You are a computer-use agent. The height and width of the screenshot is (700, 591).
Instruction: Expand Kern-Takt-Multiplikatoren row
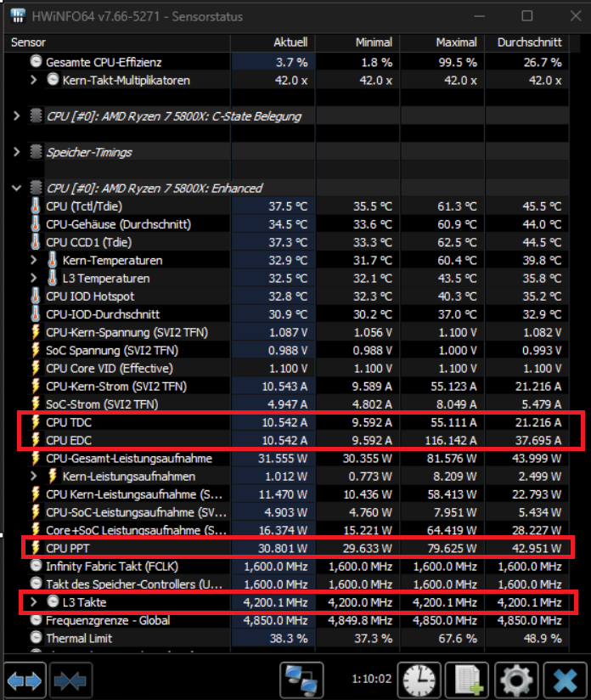[x=33, y=80]
